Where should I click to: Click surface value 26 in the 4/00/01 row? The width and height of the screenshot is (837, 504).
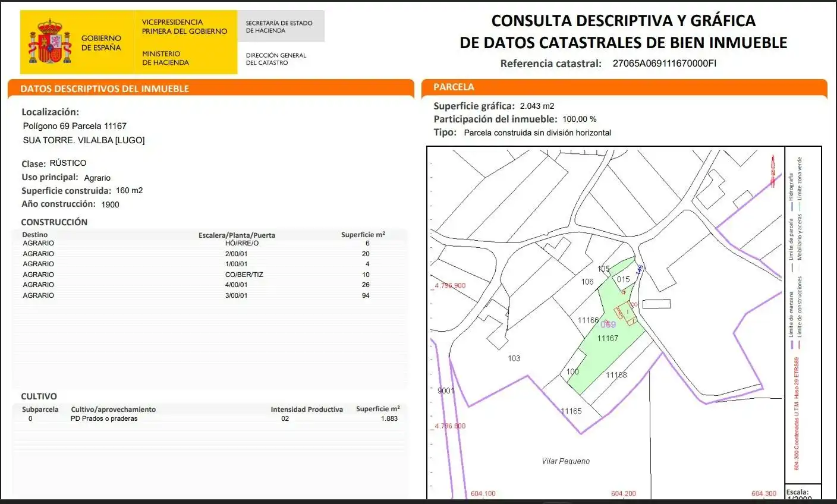click(x=366, y=285)
